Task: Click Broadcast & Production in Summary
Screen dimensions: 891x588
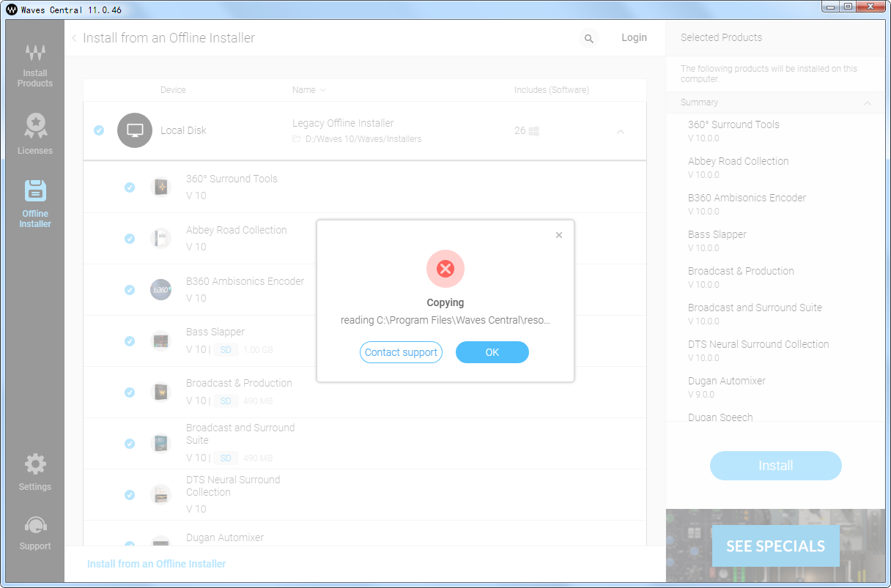Action: click(741, 271)
